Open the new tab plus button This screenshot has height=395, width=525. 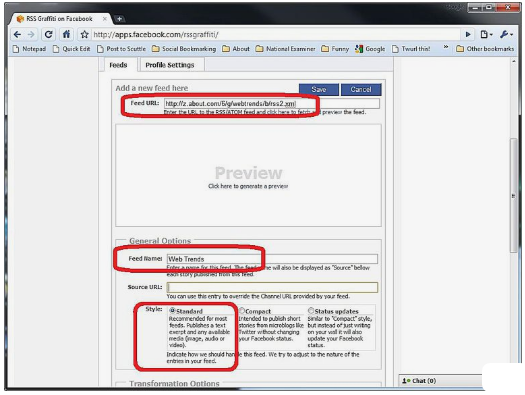[x=120, y=19]
